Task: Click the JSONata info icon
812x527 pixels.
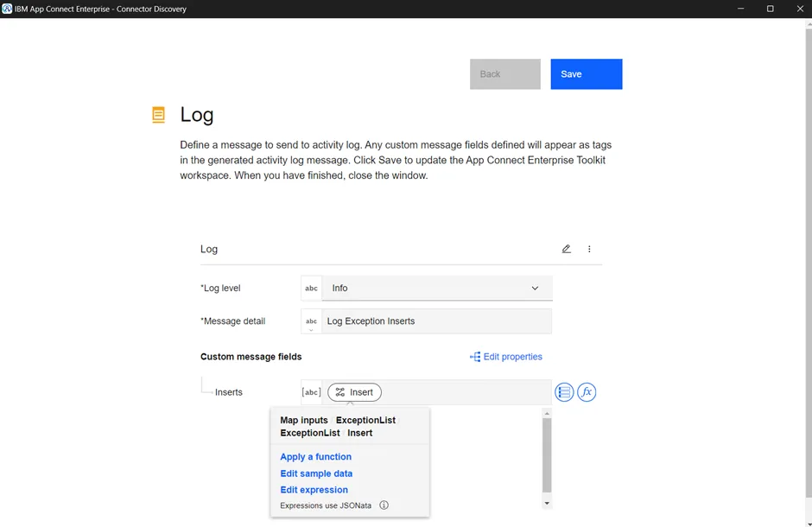Action: 384,505
